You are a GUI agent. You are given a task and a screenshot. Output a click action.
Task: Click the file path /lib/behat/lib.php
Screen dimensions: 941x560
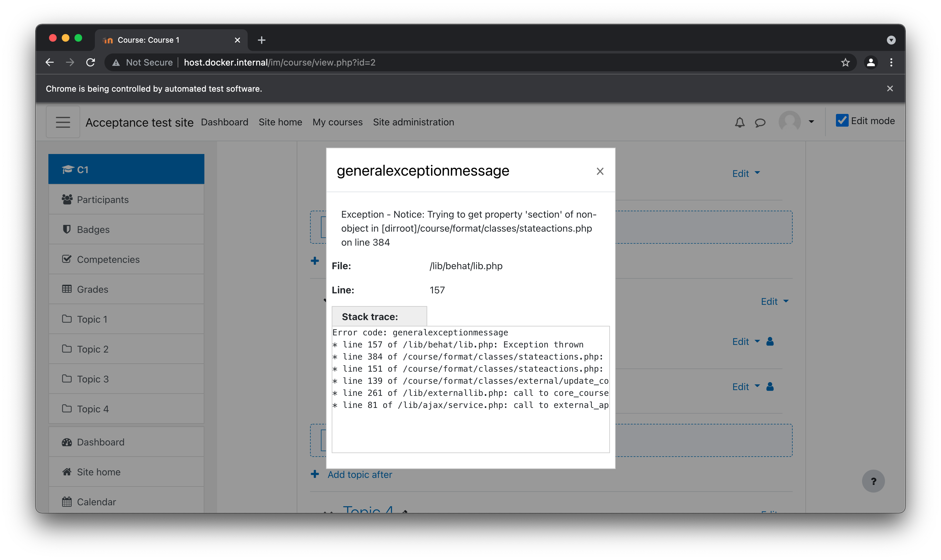pyautogui.click(x=466, y=266)
